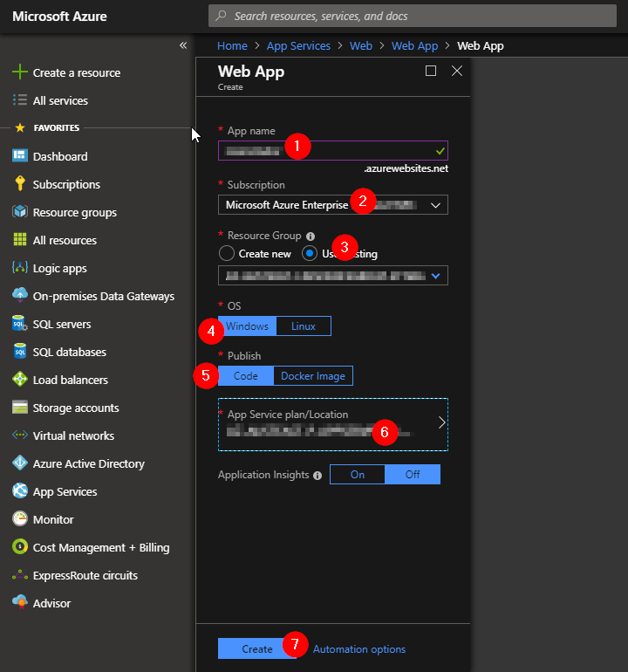Screen dimensions: 628x672
Task: Open the All services menu item
Action: [x=60, y=100]
